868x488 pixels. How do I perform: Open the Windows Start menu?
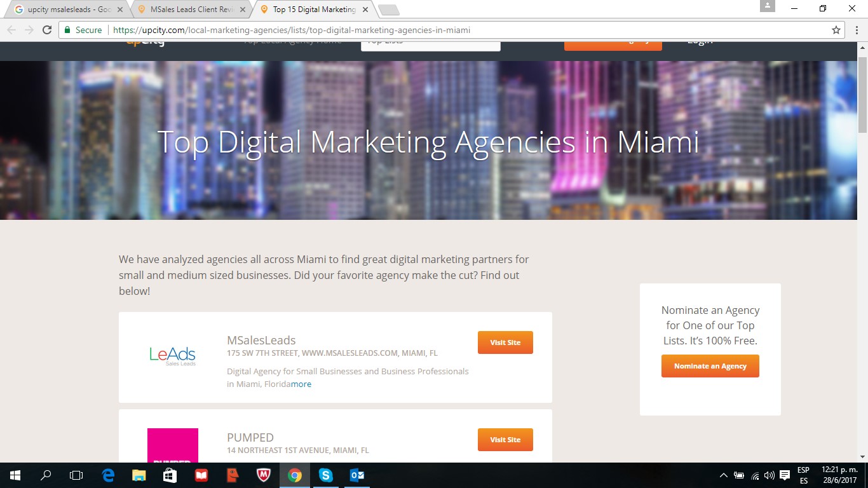pyautogui.click(x=15, y=475)
